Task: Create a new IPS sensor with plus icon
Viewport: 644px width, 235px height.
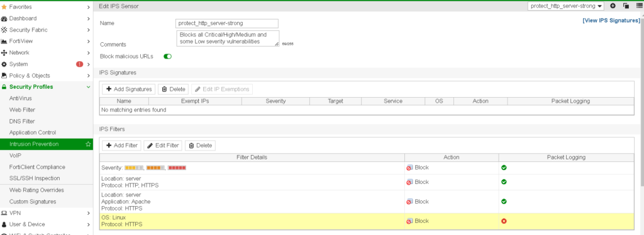Action: click(613, 6)
